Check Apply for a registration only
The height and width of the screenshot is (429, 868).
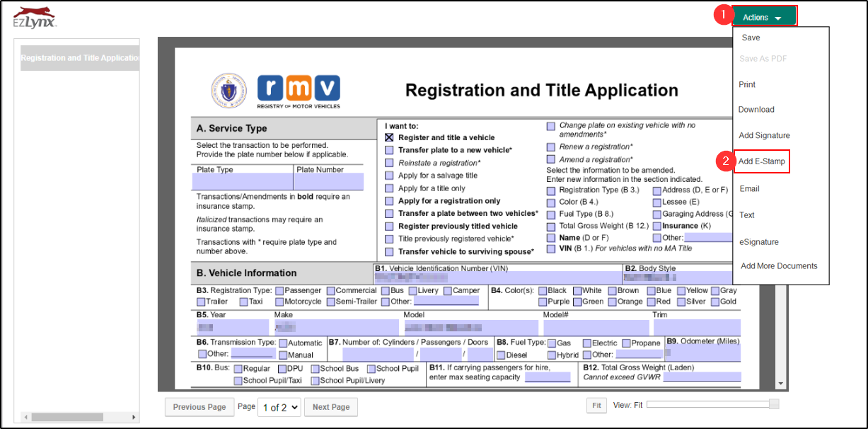point(389,201)
